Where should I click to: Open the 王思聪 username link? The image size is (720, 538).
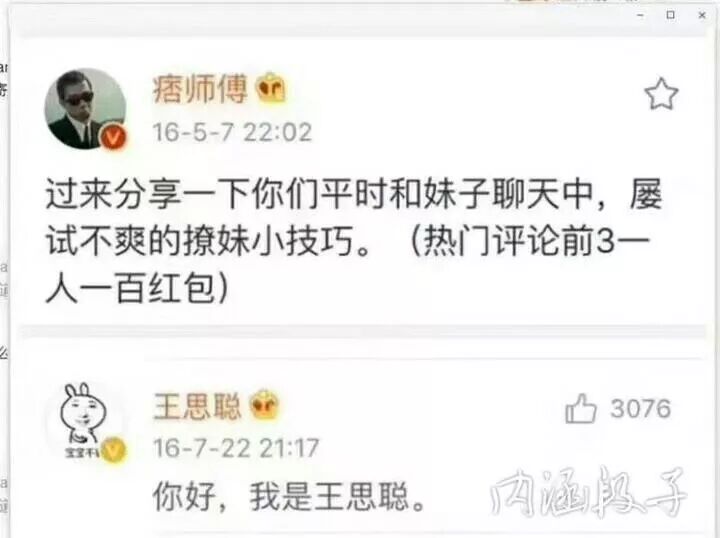tap(197, 406)
